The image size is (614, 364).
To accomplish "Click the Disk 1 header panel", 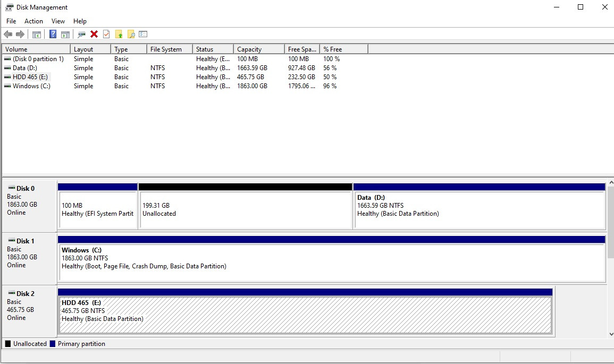I will [29, 259].
